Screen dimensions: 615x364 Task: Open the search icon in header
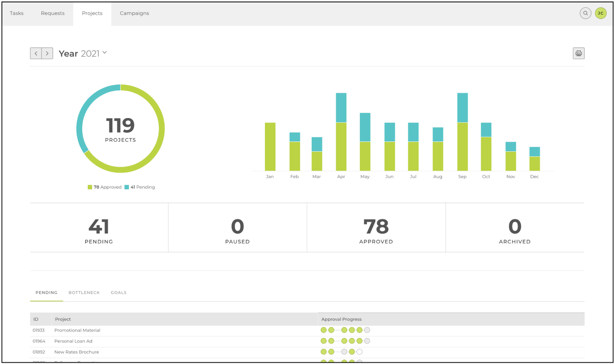tap(585, 13)
